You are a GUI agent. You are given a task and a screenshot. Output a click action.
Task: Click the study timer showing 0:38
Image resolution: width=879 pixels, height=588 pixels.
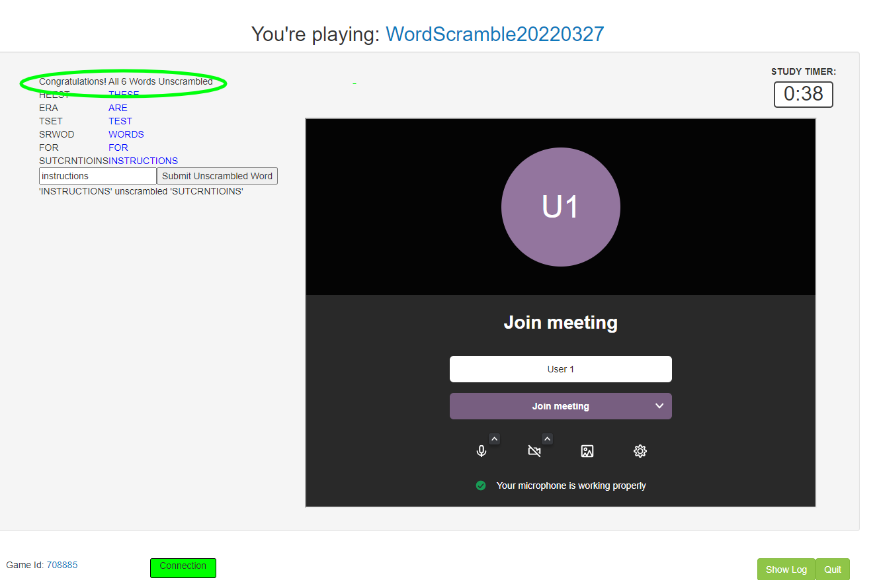pos(803,95)
